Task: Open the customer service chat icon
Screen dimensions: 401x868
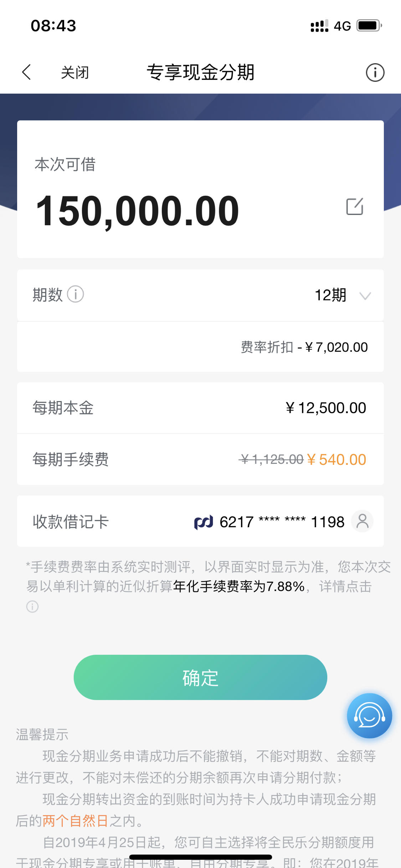Action: click(x=369, y=715)
